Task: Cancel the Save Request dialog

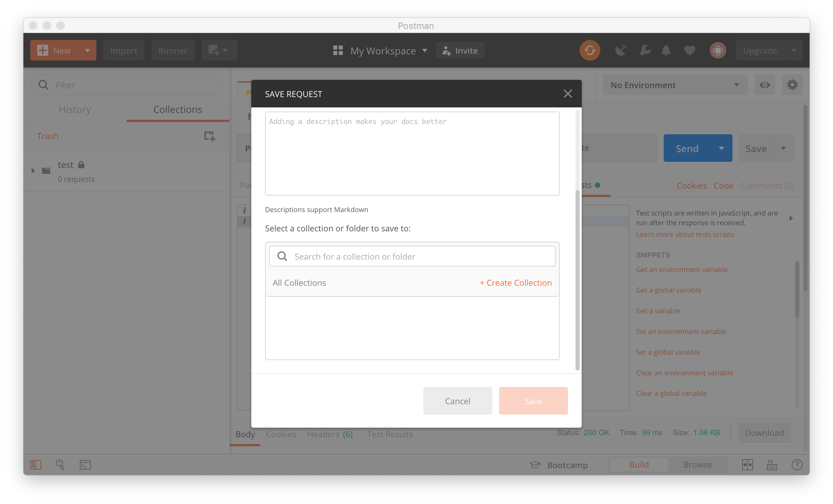Action: [x=457, y=401]
